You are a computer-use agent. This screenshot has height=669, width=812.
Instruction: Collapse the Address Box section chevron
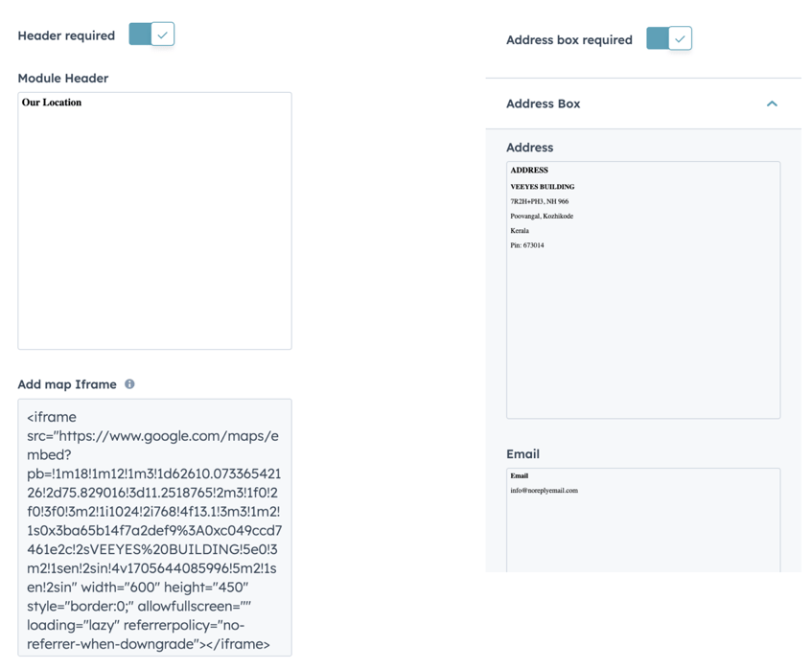coord(772,104)
